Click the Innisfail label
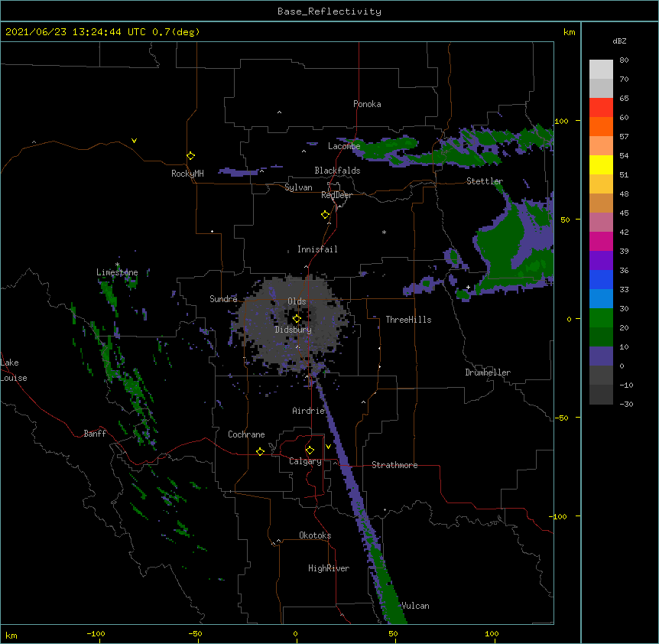659x644 pixels. (317, 249)
